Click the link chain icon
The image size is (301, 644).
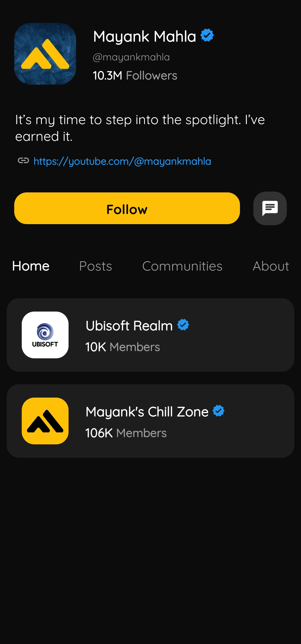(x=23, y=160)
